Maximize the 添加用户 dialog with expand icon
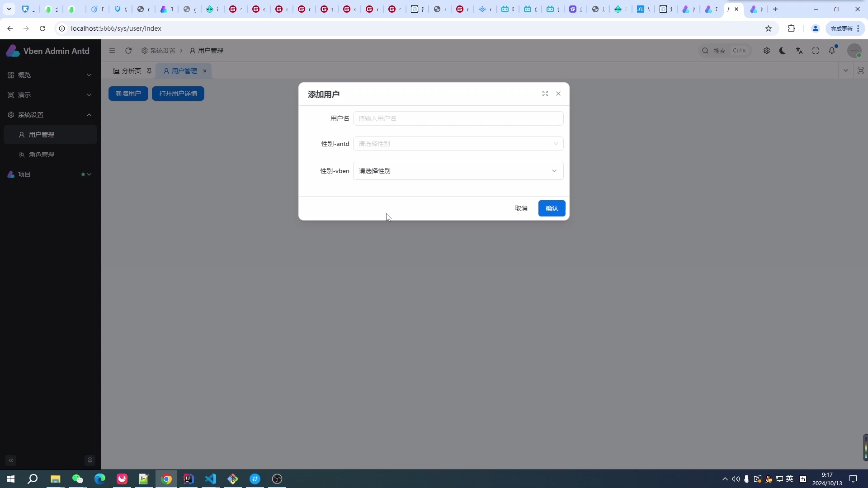 [545, 94]
